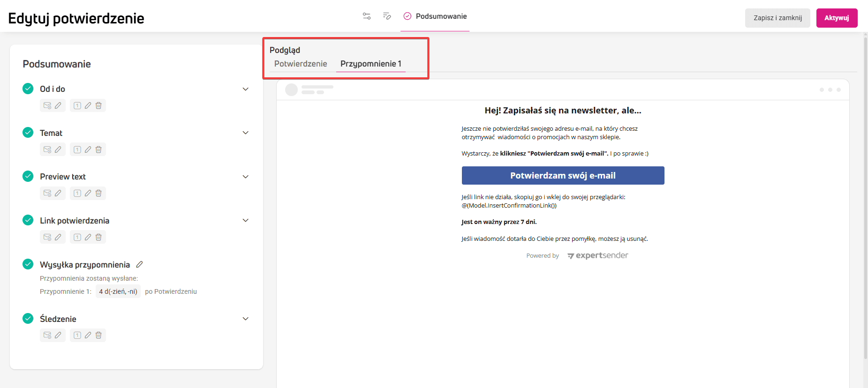The image size is (868, 388).
Task: Expand the Temat section chevron
Action: tap(245, 133)
